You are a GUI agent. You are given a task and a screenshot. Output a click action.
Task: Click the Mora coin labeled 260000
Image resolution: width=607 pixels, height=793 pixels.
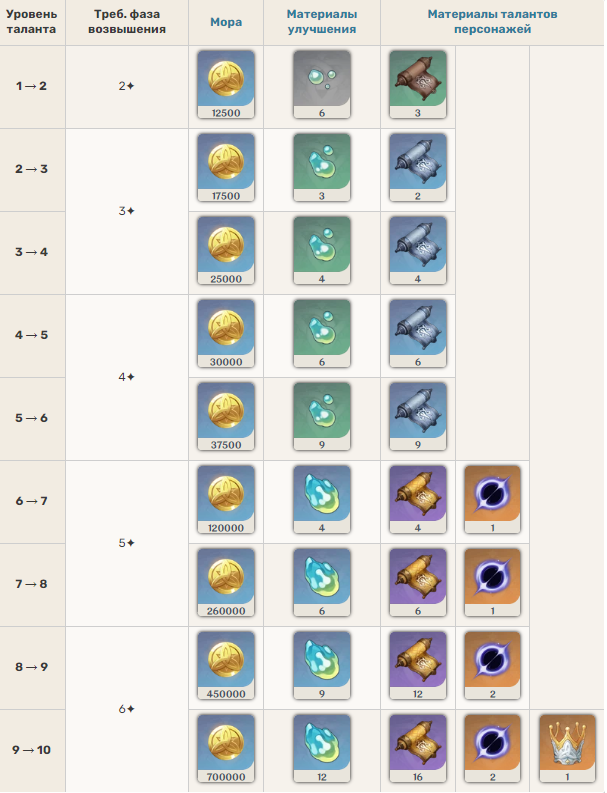(x=226, y=583)
